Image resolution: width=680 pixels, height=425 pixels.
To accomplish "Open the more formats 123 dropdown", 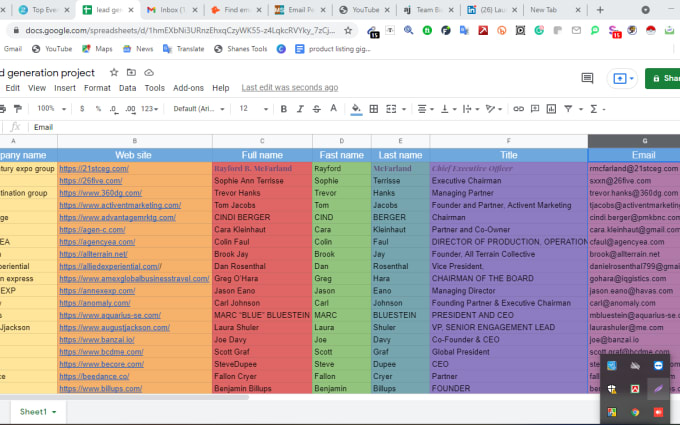I will [x=150, y=109].
